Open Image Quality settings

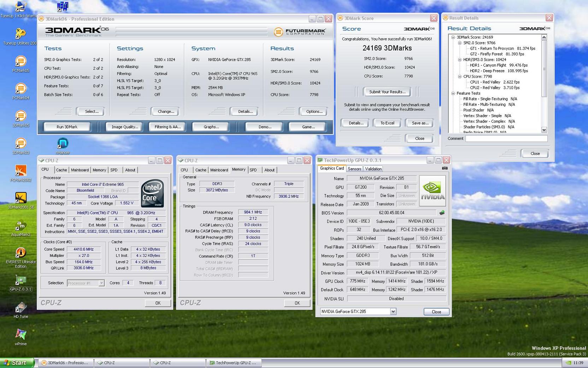click(125, 127)
